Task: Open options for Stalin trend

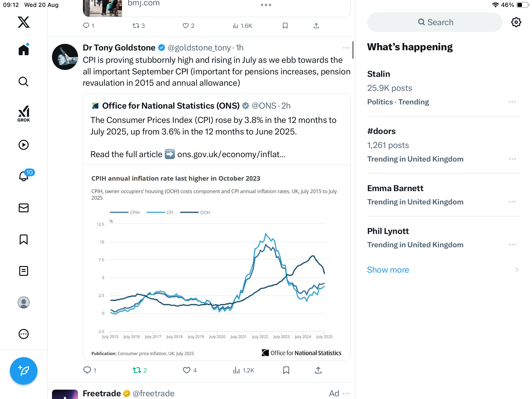Action: [x=512, y=102]
